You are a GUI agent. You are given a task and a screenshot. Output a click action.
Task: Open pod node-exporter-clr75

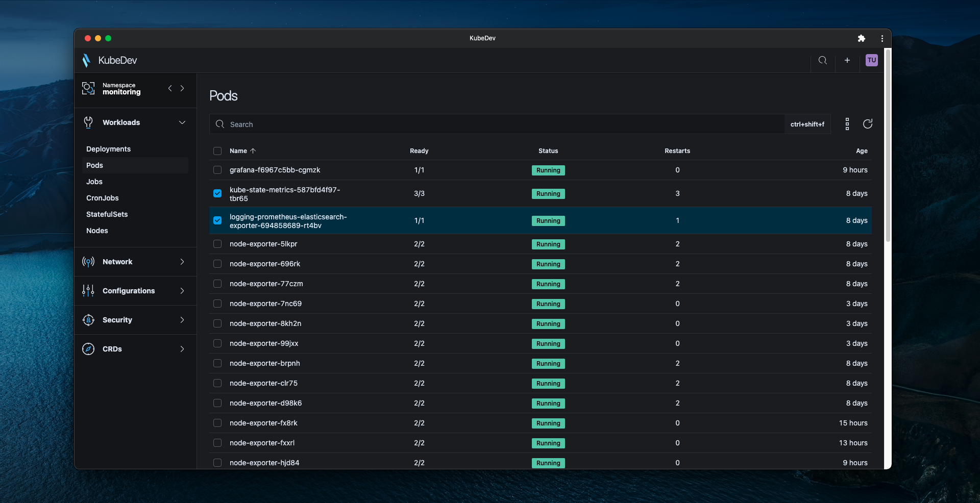click(x=263, y=383)
